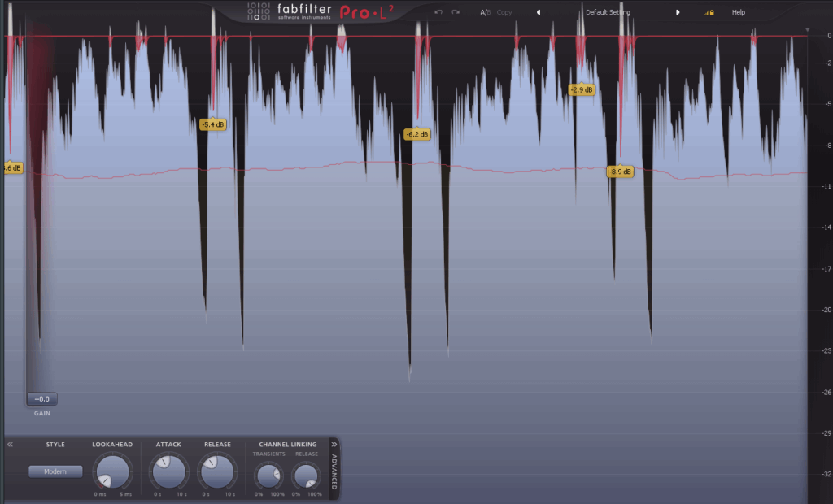
Task: Select the -6.2 dB peak label
Action: coord(417,134)
